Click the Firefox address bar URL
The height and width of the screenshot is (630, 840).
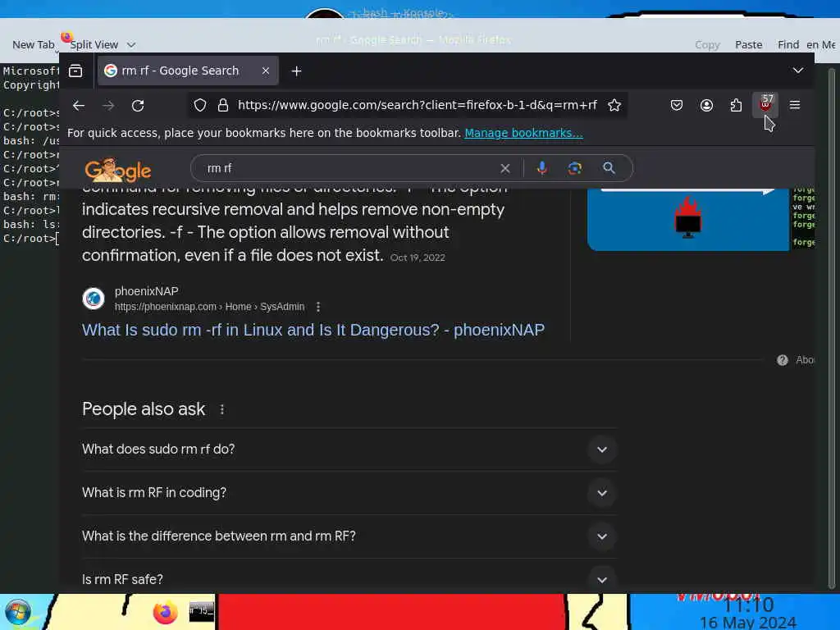tap(418, 105)
